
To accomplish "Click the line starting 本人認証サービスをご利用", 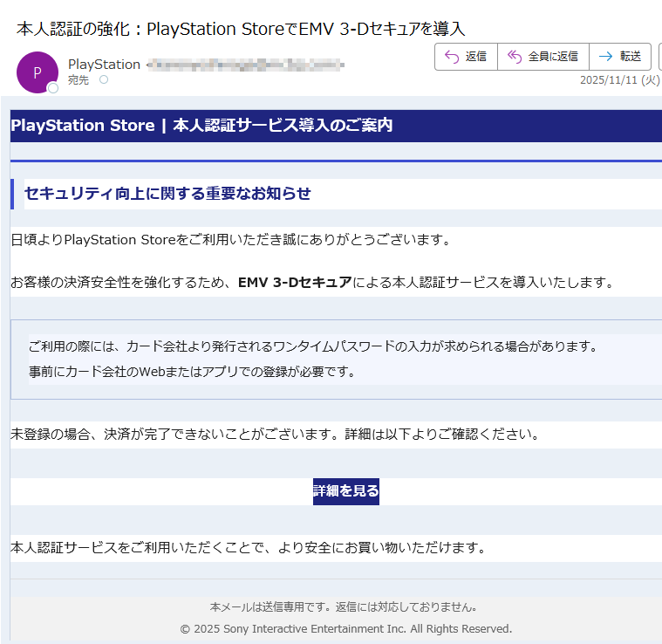I will pos(248,548).
